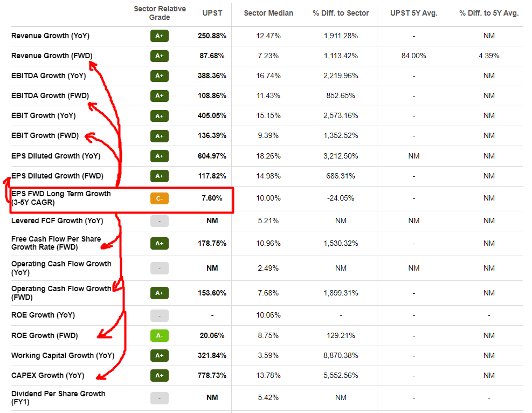The height and width of the screenshot is (413, 532).
Task: Open the Revenue Growth (YoY) metric
Action: point(50,36)
